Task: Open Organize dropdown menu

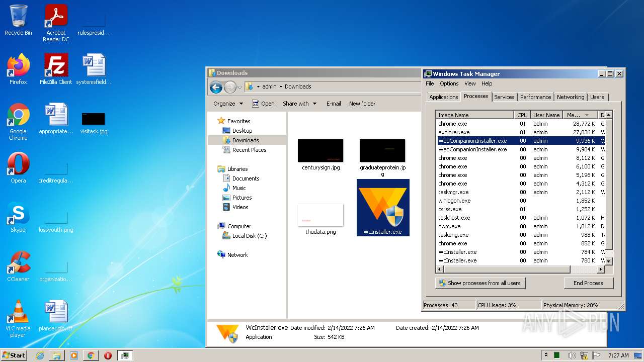Action: (228, 104)
